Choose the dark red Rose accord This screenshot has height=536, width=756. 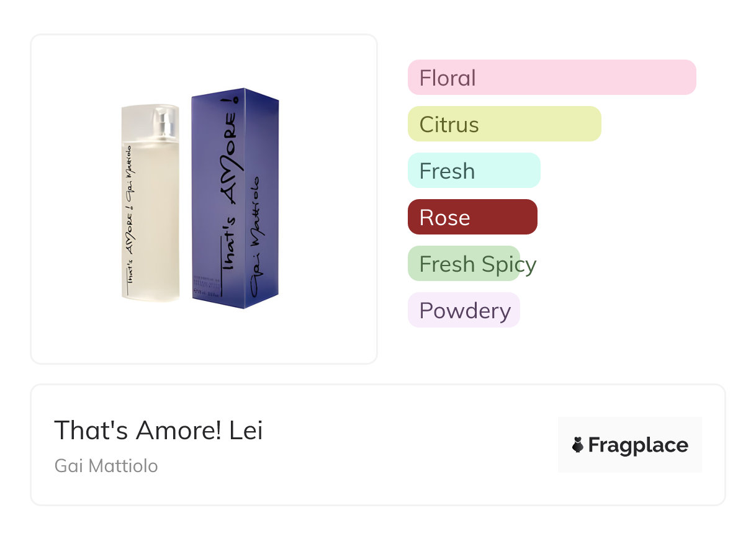point(472,217)
